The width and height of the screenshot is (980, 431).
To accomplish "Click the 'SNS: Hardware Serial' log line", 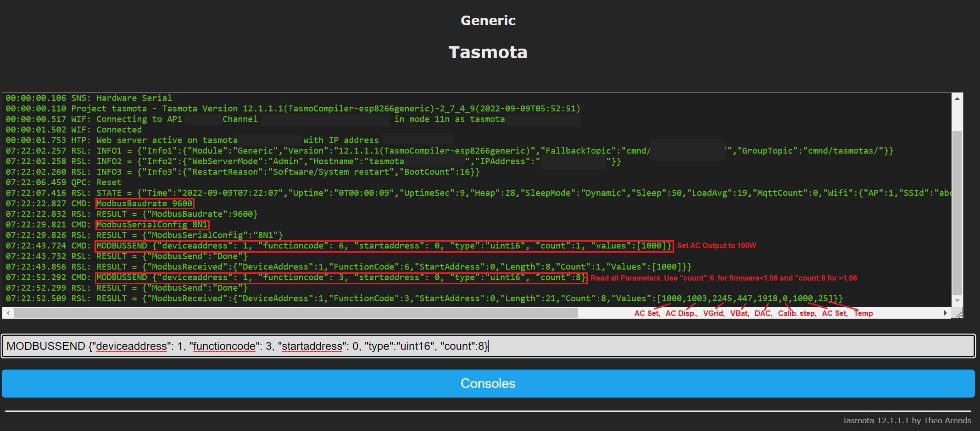I will [89, 98].
